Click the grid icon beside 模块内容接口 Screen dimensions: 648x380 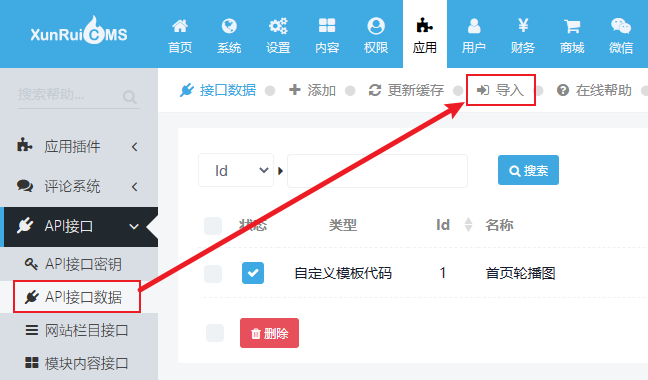click(32, 363)
